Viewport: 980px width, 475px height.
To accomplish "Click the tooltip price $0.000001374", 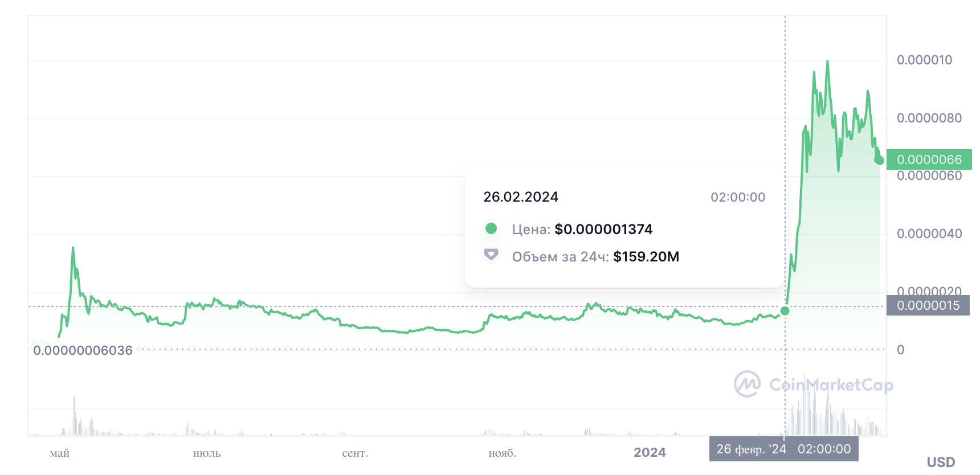I will click(x=603, y=229).
